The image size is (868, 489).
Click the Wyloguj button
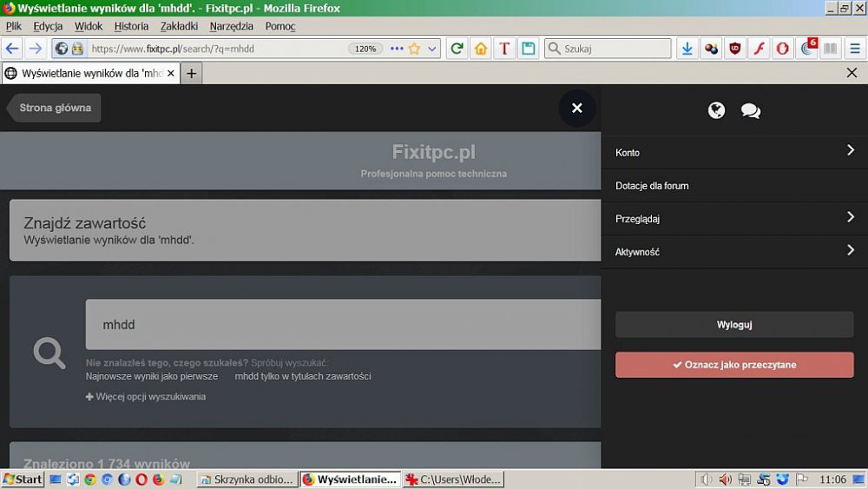[734, 325]
